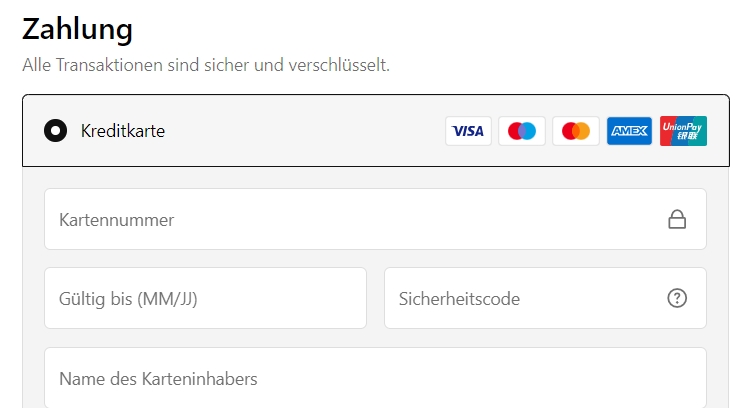Click the Kreditkarte label text

[x=123, y=131]
